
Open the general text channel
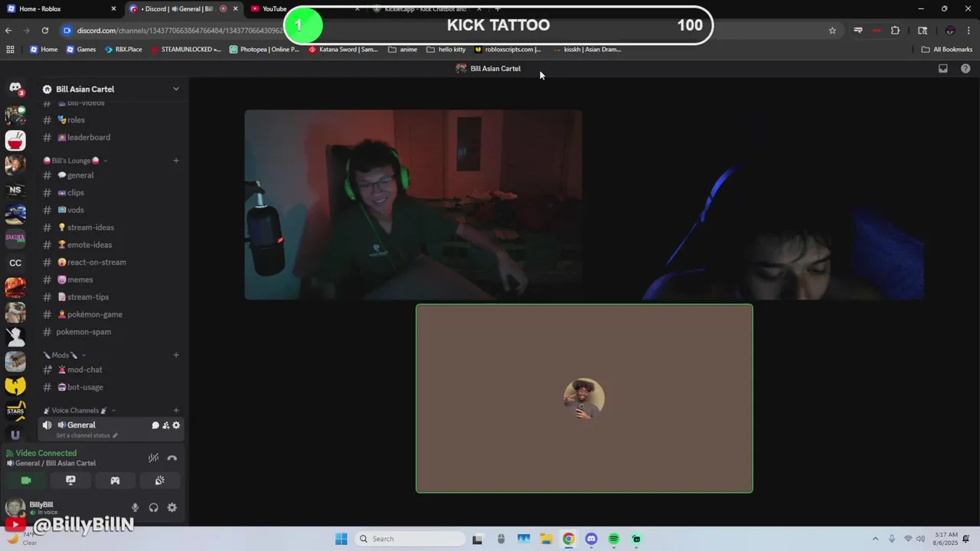(x=111, y=175)
